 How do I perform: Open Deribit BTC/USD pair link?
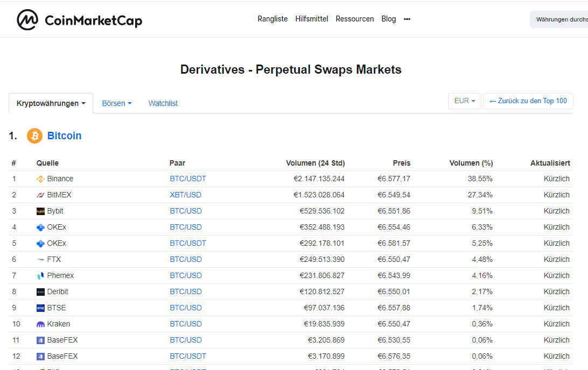coord(186,291)
